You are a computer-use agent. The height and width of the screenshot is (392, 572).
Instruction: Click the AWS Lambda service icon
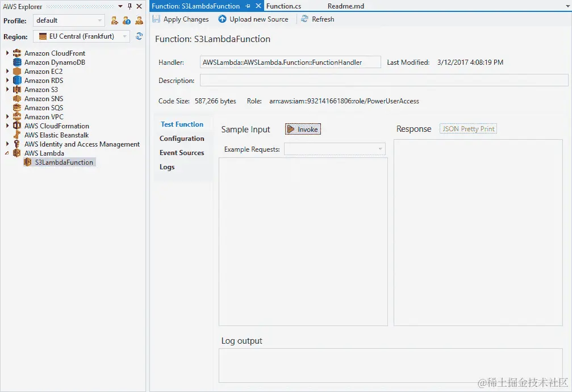click(17, 153)
